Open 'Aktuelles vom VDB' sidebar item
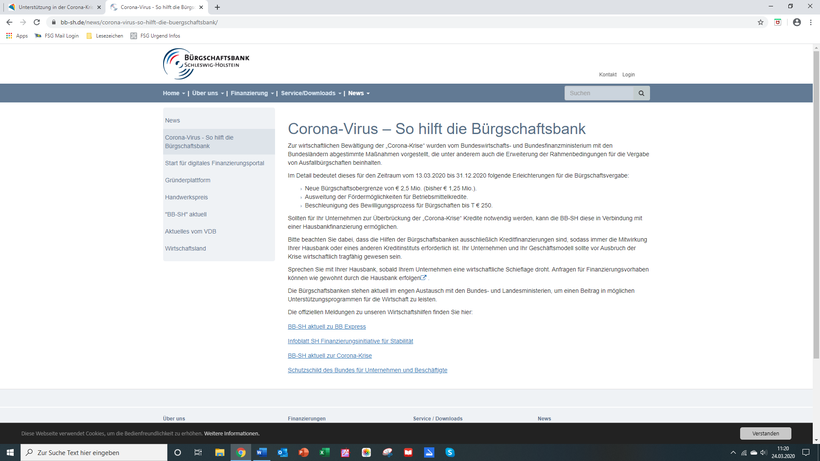Image resolution: width=820 pixels, height=461 pixels. pyautogui.click(x=190, y=232)
